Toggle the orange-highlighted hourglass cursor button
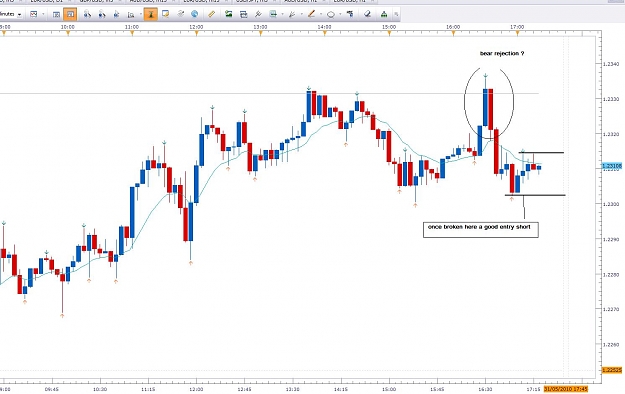625x394 pixels. coord(151,14)
